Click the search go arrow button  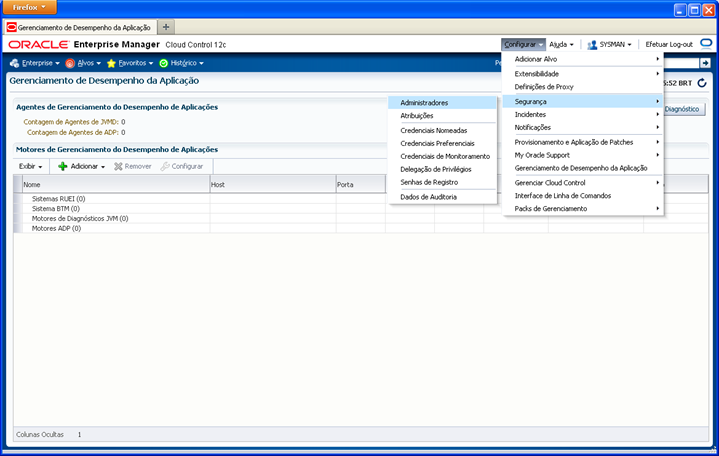[705, 63]
